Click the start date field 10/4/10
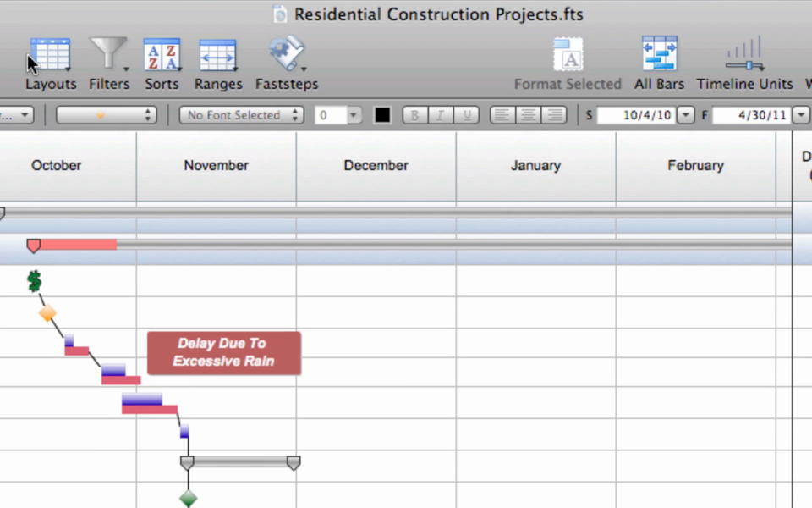The image size is (812, 508). tap(636, 115)
